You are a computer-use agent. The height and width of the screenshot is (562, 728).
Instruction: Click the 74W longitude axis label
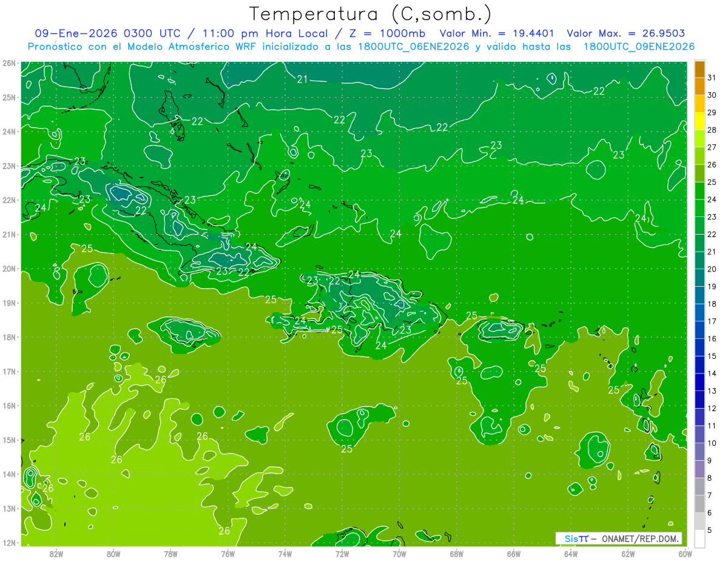pyautogui.click(x=285, y=553)
